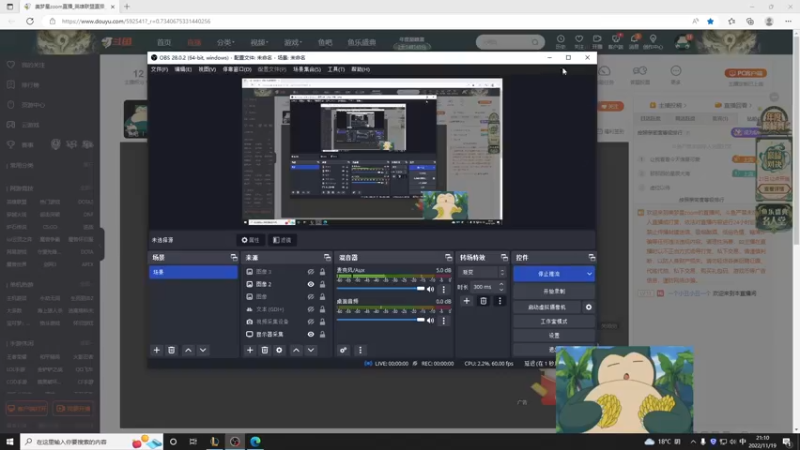Screen dimensions: 800x450
Task: Show the Text (GDI+) source via eye icon
Action: pos(311,309)
